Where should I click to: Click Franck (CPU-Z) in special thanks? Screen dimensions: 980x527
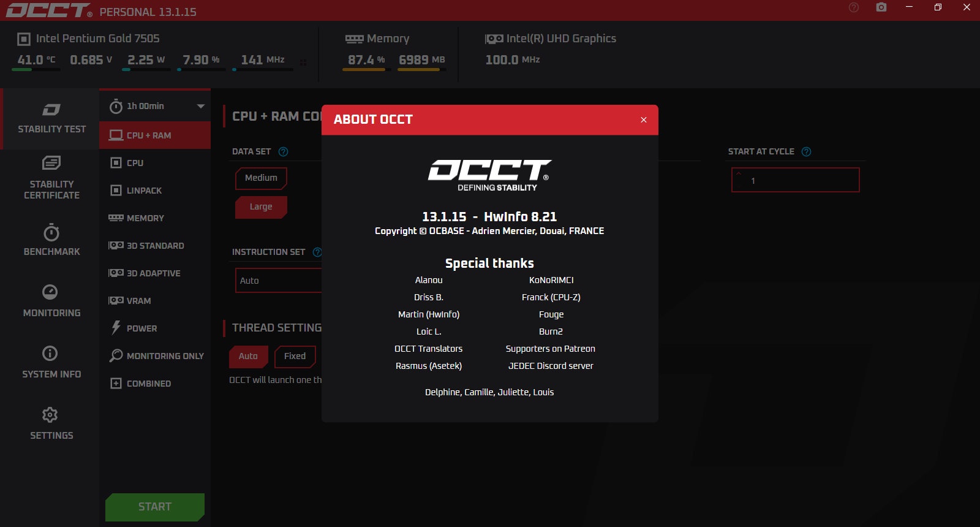tap(551, 297)
